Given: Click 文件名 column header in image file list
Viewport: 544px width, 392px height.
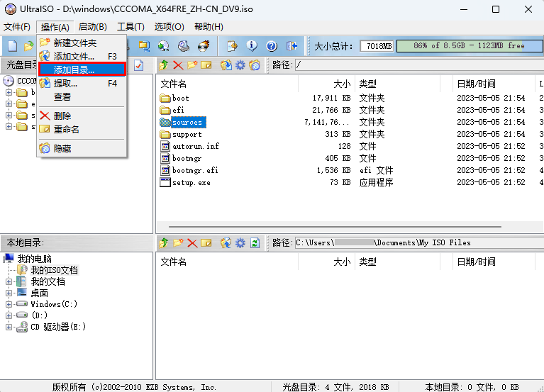Looking at the screenshot, I should pyautogui.click(x=227, y=84).
